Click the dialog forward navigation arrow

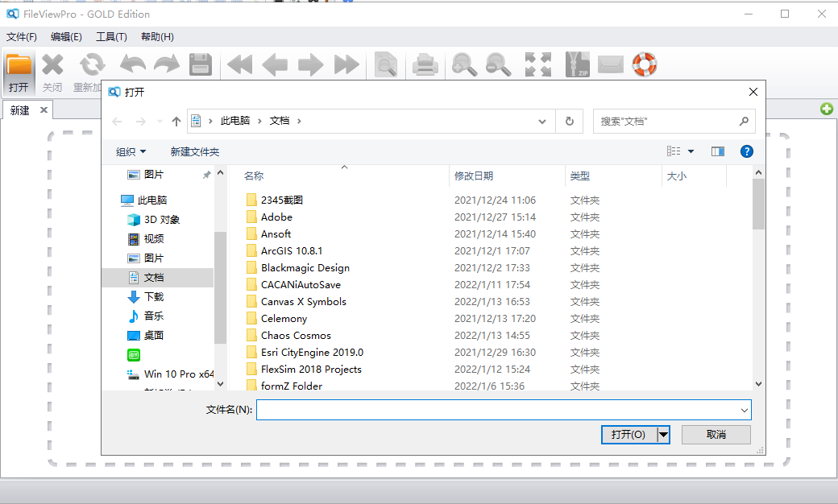click(140, 122)
